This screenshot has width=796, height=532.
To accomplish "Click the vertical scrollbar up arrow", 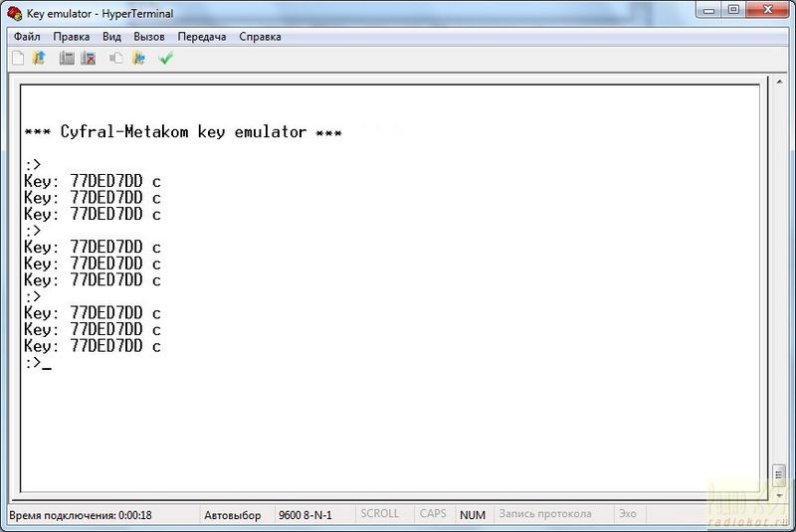I will [x=779, y=82].
